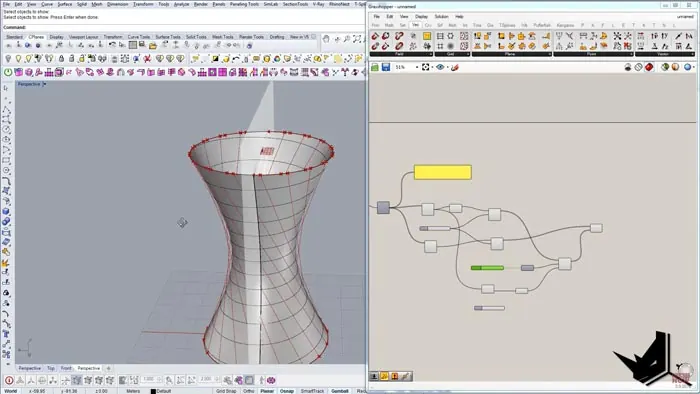Click the first padlock icon in the lock toolbar

[61, 58]
